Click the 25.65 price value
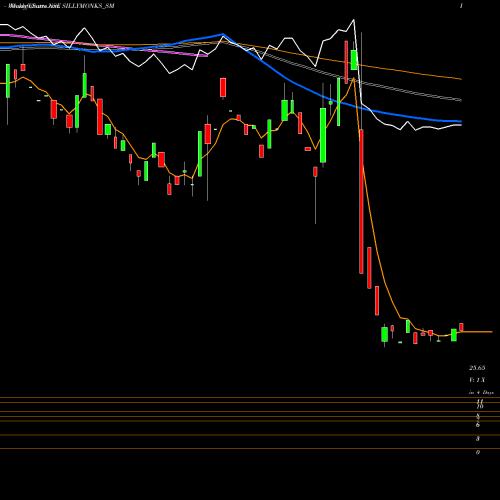This screenshot has height=500, width=500. click(477, 368)
